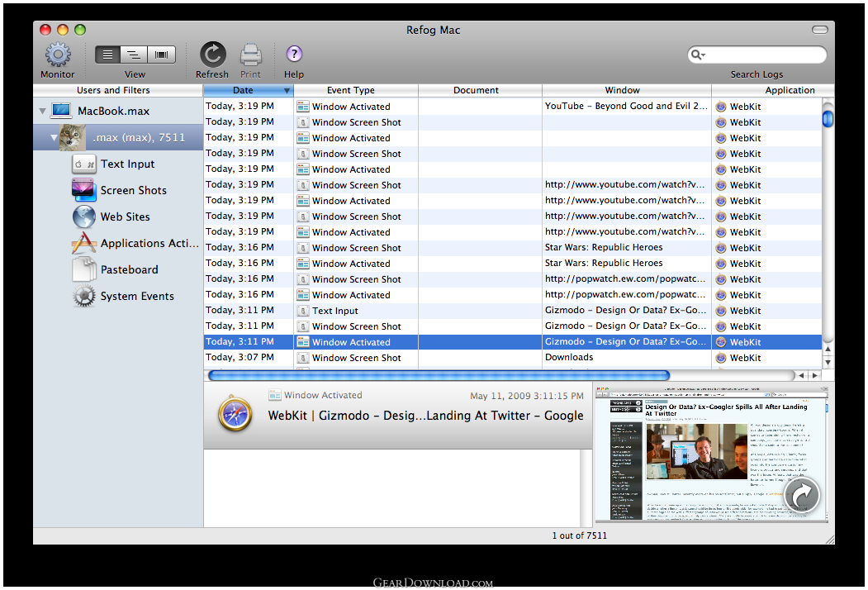Click the Safari compass icon in details pane

point(235,414)
